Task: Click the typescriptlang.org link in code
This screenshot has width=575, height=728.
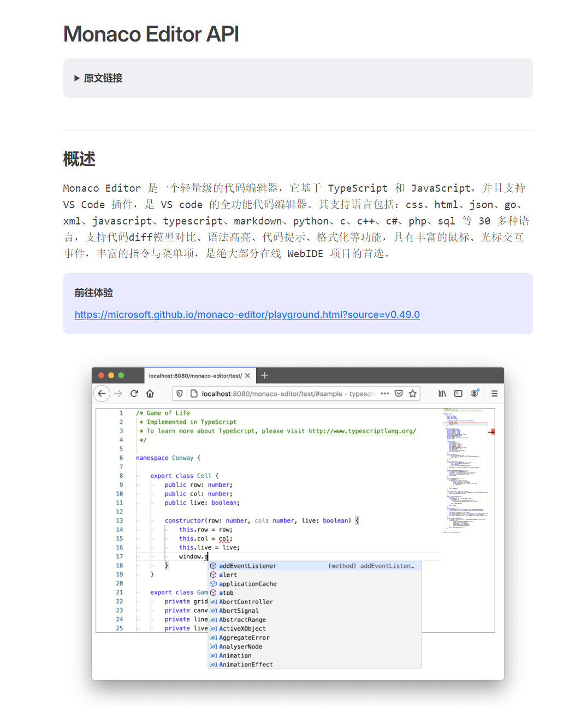Action: point(362,431)
